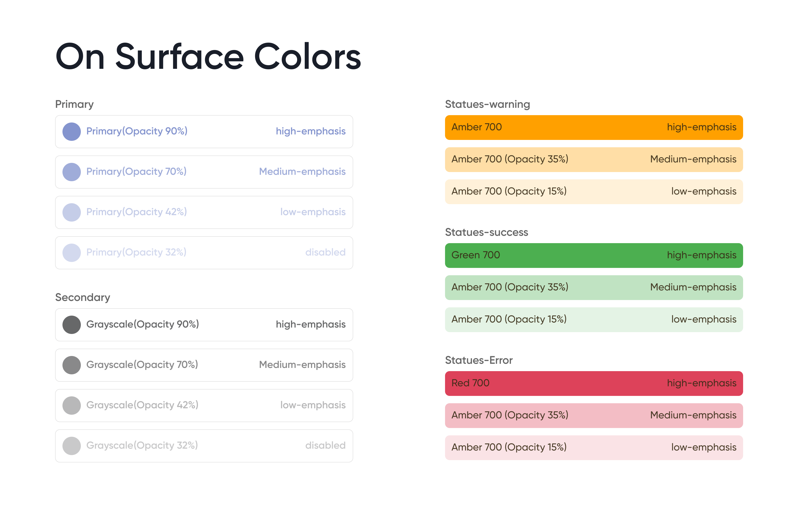
Task: Select the Primary Opacity 42% circle swatch
Action: pos(71,212)
